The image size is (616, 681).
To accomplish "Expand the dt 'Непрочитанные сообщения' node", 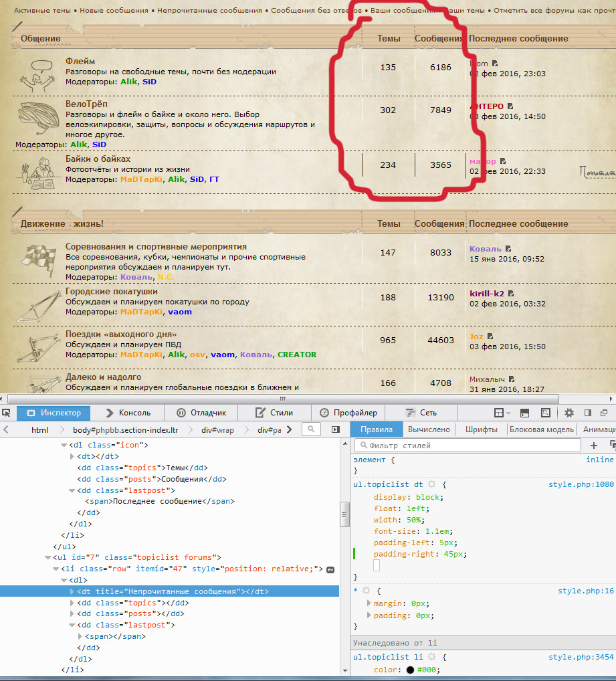I will (x=72, y=591).
